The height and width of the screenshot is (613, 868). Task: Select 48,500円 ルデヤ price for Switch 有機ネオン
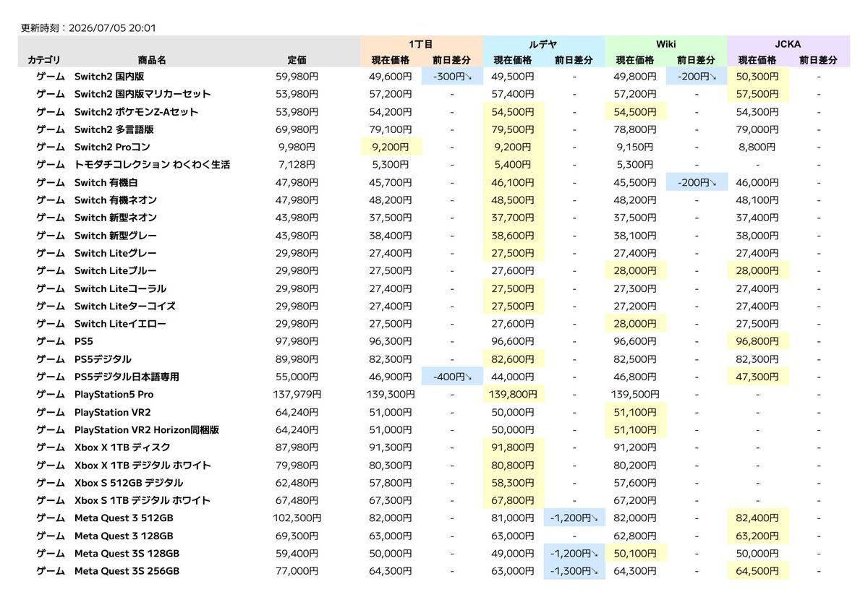[x=513, y=200]
